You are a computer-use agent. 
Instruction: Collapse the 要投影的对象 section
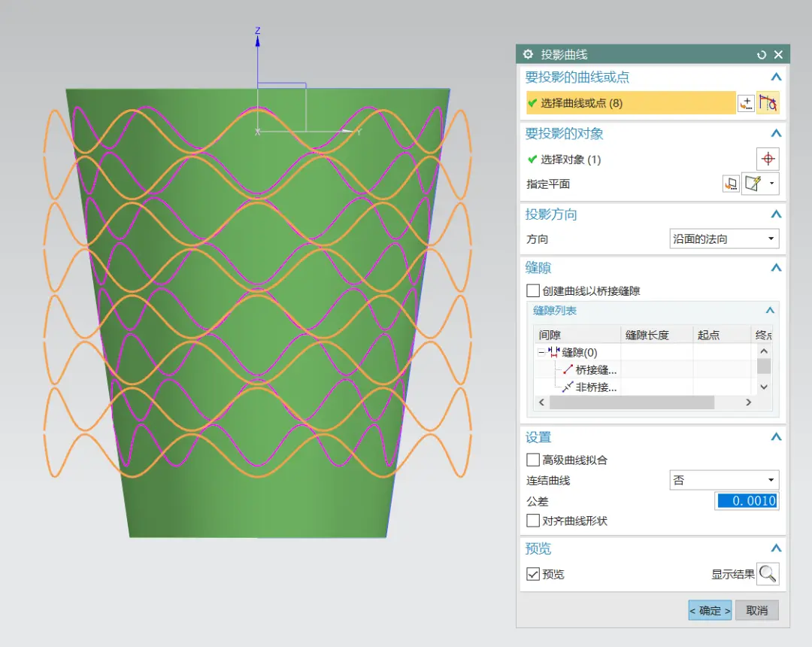point(776,134)
